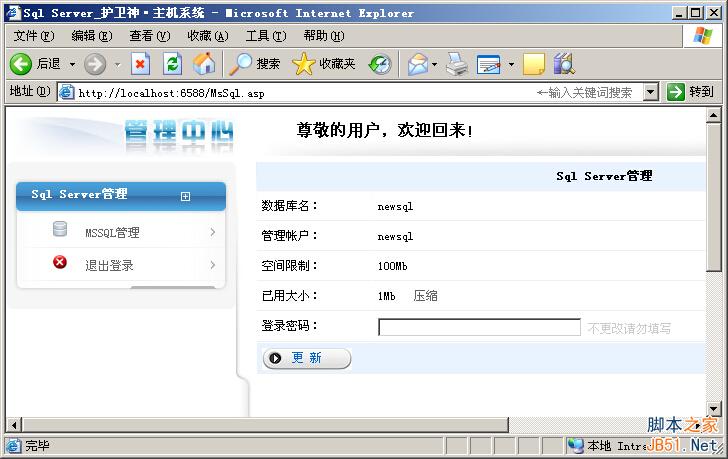Viewport: 728px width, 459px height.
Task: Open MSSQL管理 in the sidebar
Action: coord(112,233)
